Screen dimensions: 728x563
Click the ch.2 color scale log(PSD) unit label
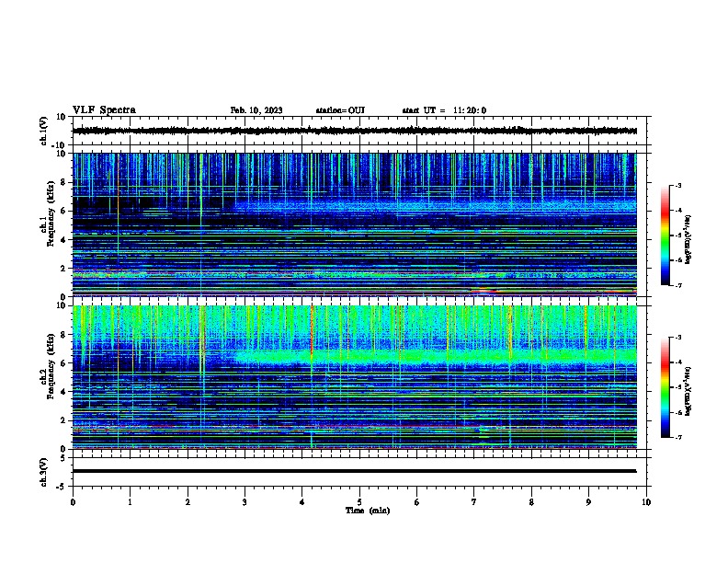(688, 391)
